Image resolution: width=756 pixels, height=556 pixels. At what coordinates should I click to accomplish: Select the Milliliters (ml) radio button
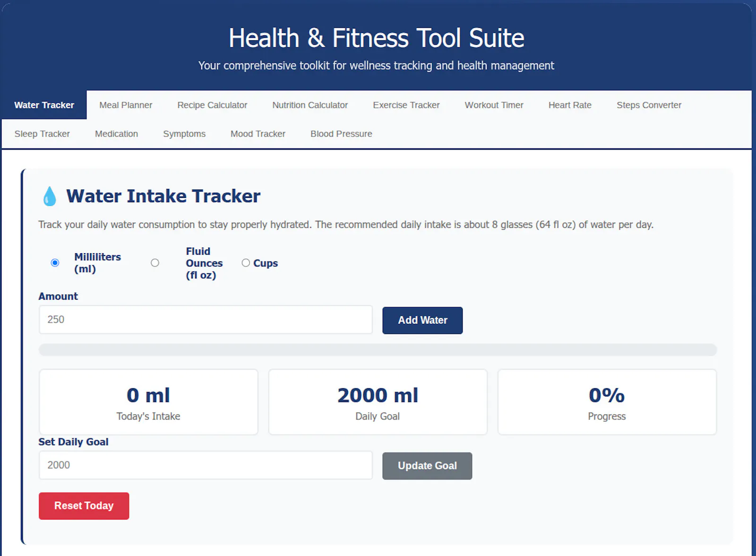click(55, 263)
